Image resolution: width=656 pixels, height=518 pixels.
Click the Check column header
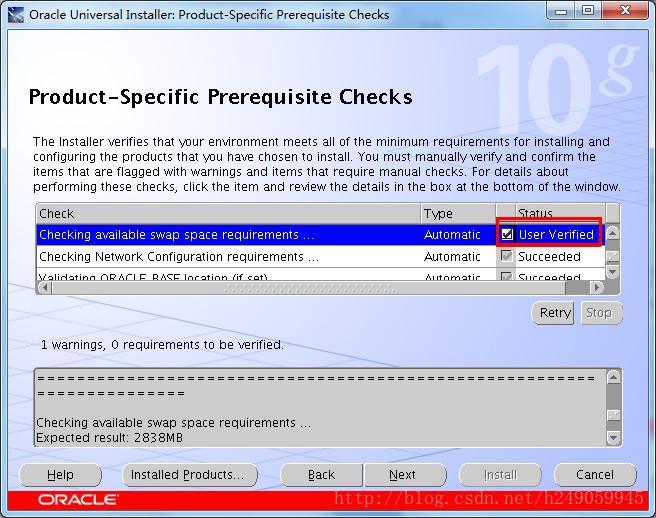coord(228,213)
